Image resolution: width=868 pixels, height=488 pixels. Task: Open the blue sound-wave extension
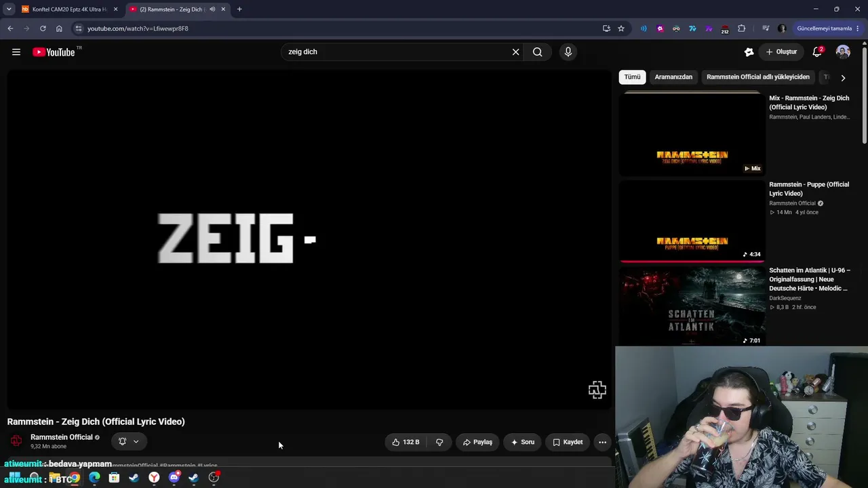644,28
